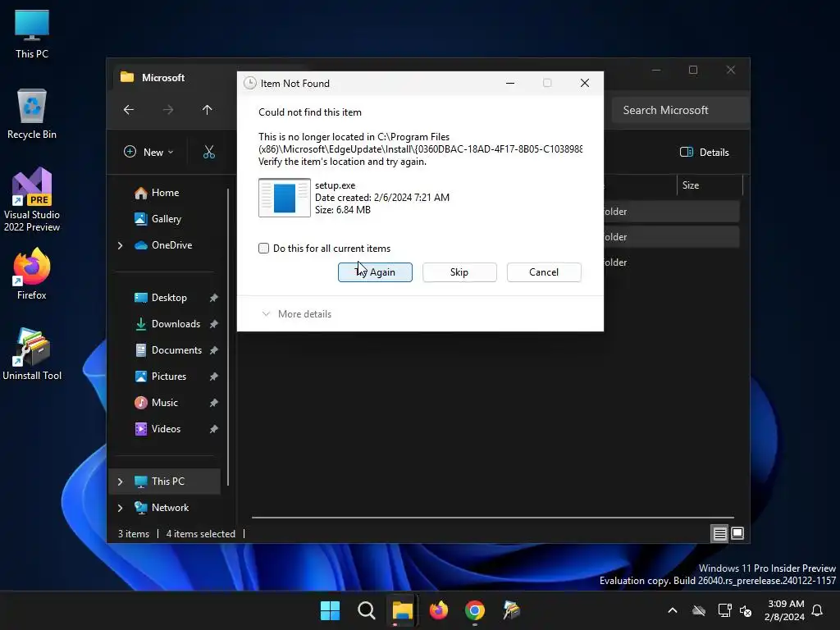This screenshot has width=840, height=630.
Task: Click the pin icon beside Music
Action: point(214,403)
